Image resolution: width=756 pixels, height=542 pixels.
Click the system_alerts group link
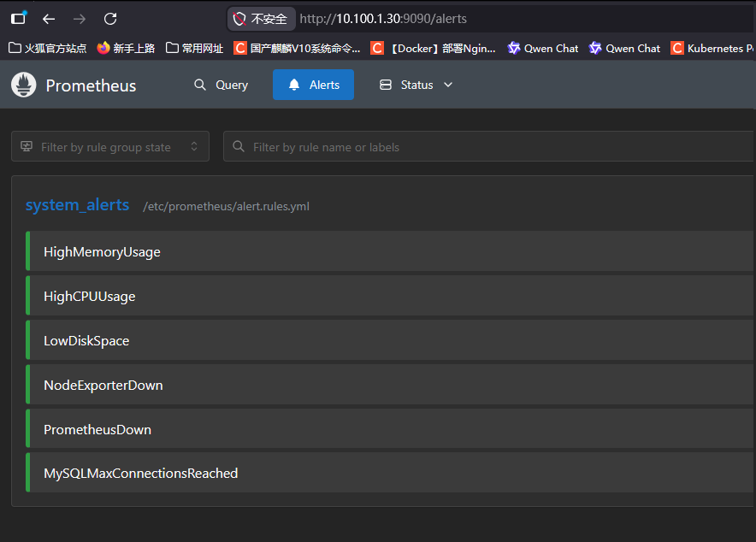point(77,205)
